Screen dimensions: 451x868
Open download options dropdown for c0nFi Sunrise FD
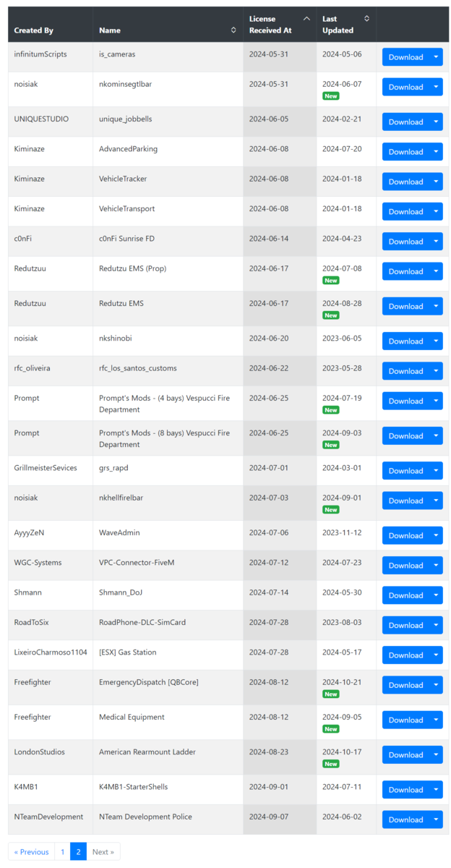(436, 242)
